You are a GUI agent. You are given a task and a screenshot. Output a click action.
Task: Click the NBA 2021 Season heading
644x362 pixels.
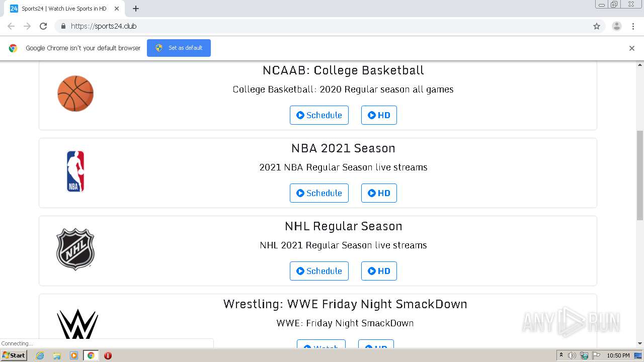tap(343, 148)
